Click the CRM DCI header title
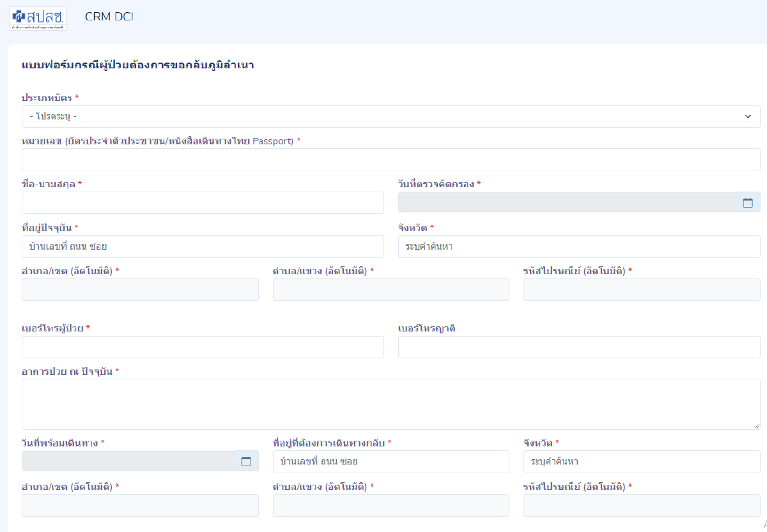 pyautogui.click(x=109, y=17)
